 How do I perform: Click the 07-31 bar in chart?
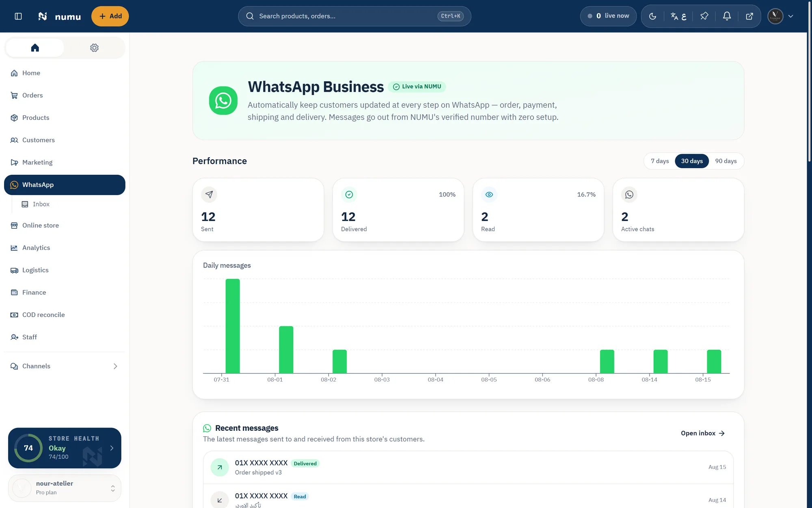tap(233, 326)
